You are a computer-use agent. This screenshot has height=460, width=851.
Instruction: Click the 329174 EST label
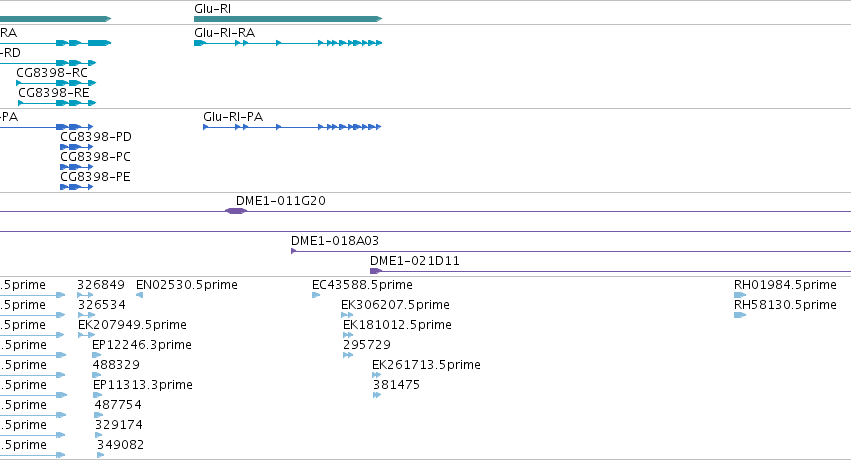[119, 425]
